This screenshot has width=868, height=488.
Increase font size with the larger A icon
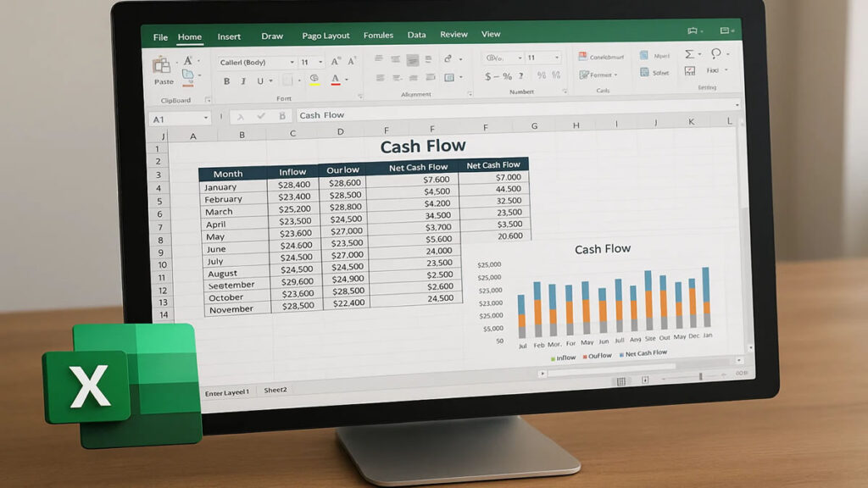[x=336, y=62]
